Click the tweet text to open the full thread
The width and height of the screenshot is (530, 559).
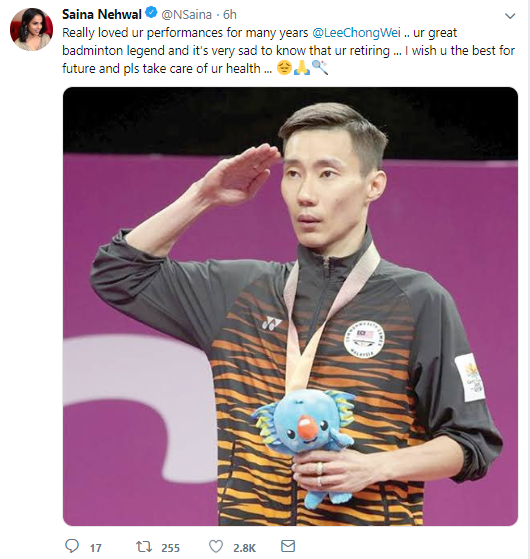(288, 51)
